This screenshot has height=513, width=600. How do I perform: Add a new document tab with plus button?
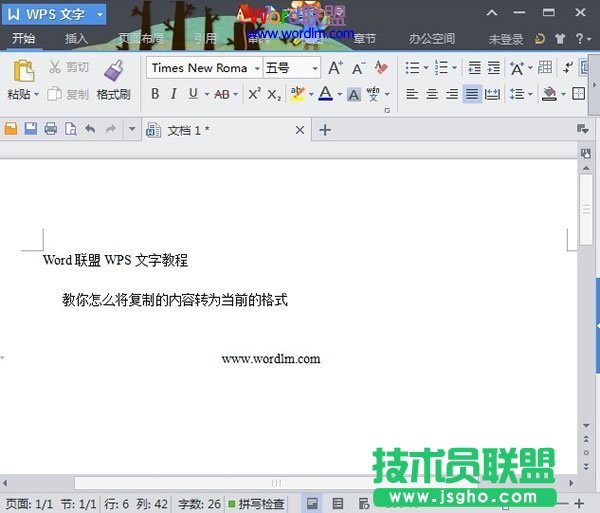[324, 130]
